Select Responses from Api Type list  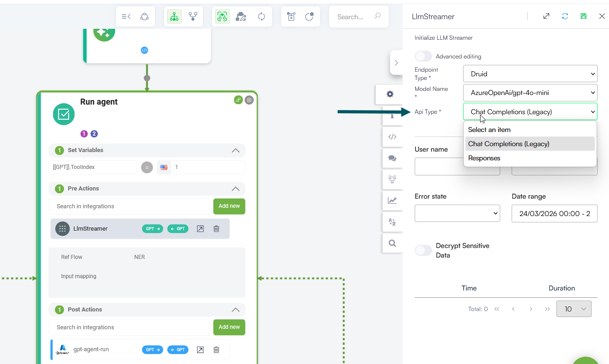coord(484,158)
